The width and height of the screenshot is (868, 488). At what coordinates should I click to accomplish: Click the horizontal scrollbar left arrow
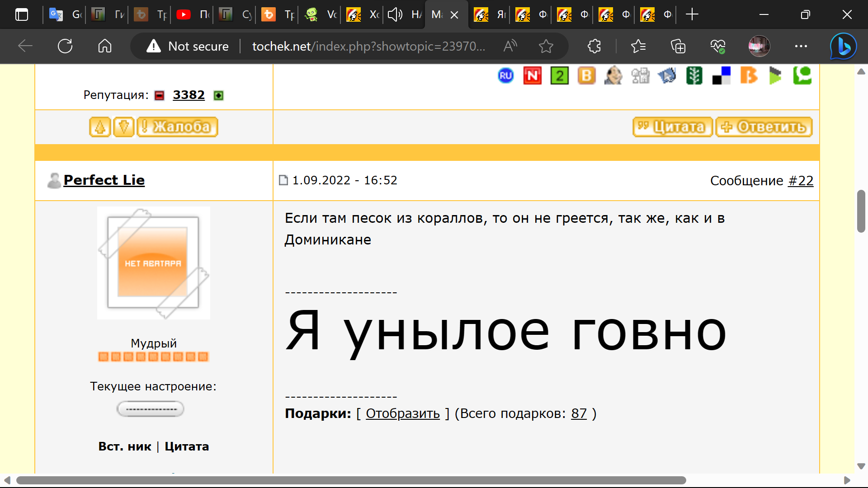7,480
